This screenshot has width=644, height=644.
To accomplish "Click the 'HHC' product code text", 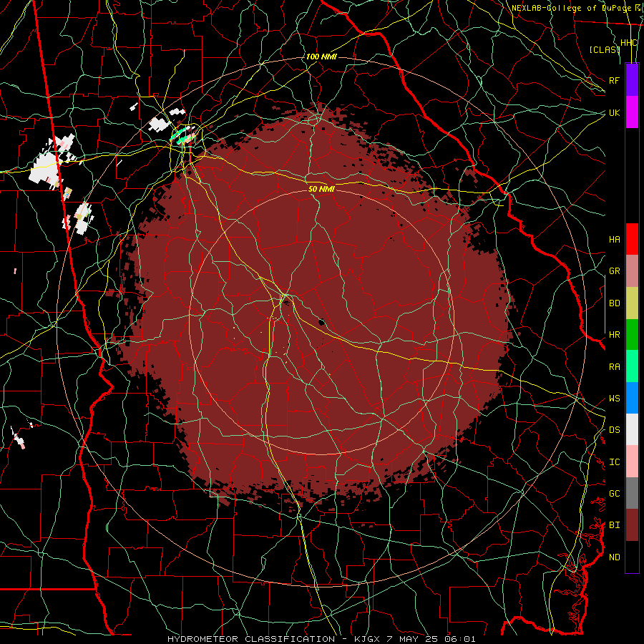I will 628,43.
